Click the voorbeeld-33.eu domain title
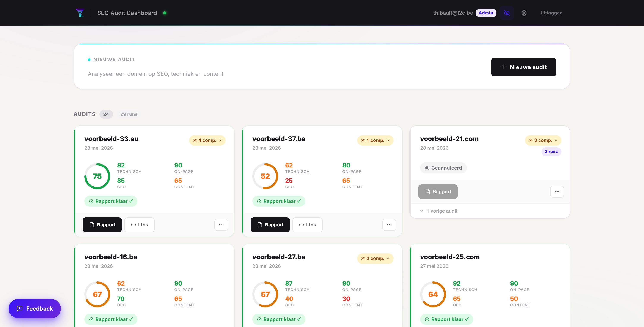The image size is (644, 327). coord(111,138)
